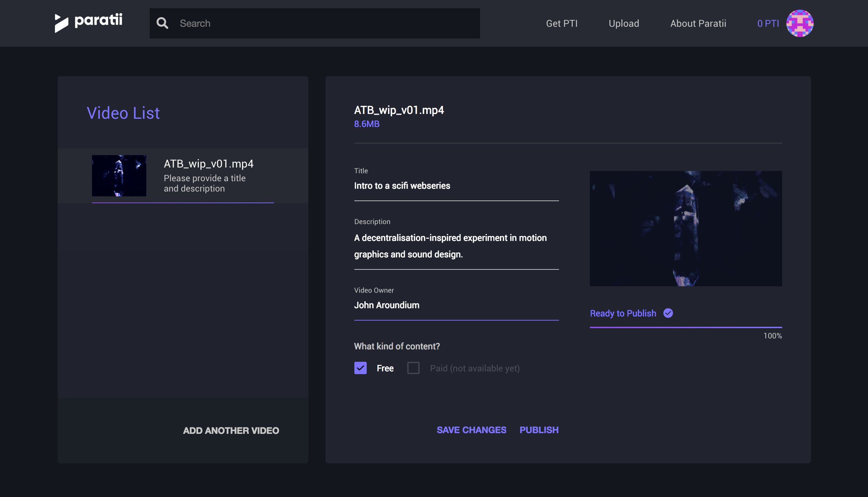Click the search magnifier icon
The height and width of the screenshot is (497, 868).
point(162,23)
